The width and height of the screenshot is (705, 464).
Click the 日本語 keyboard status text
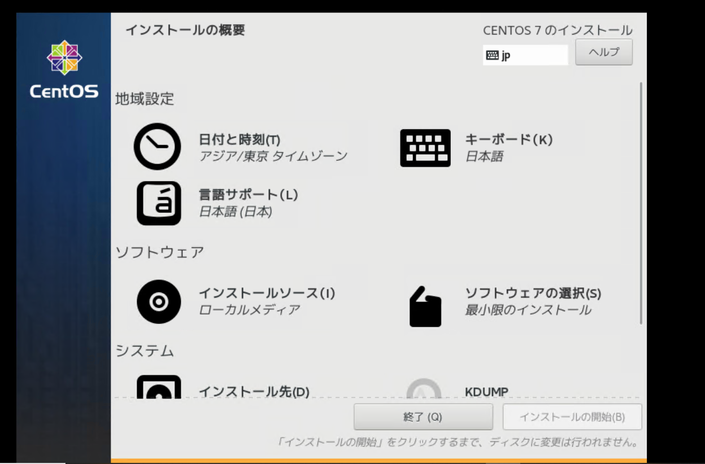[484, 156]
